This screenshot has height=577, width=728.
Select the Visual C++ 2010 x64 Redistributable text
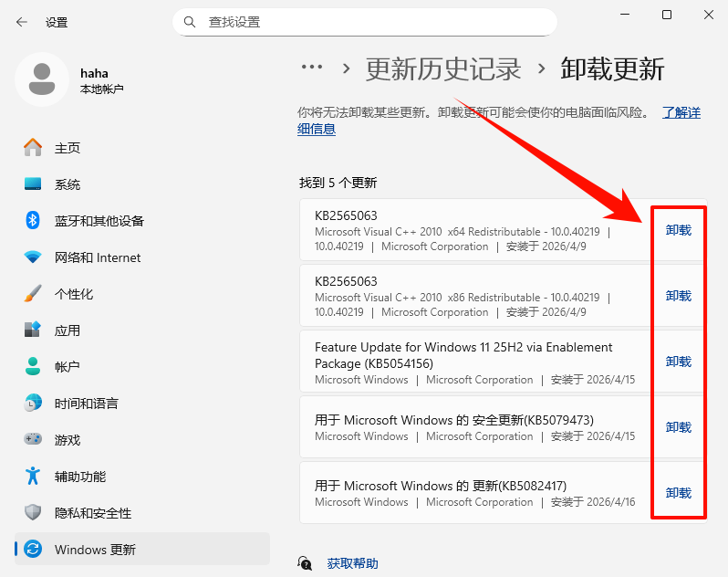pyautogui.click(x=457, y=231)
